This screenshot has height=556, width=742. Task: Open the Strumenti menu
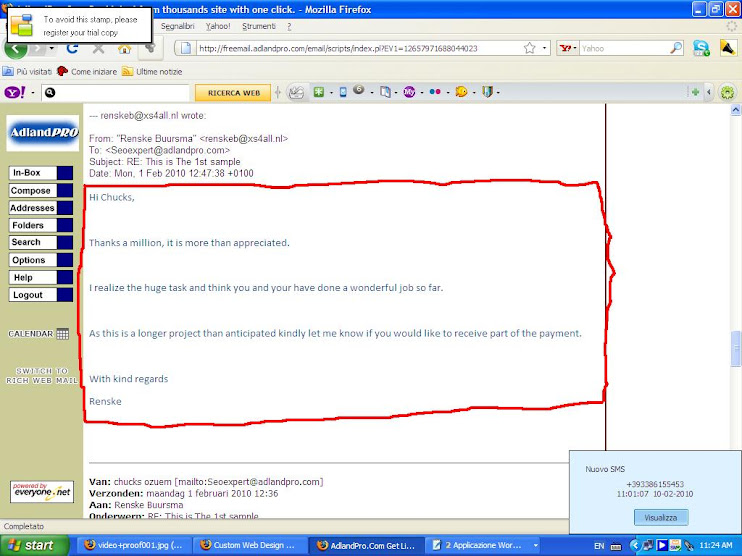point(259,26)
